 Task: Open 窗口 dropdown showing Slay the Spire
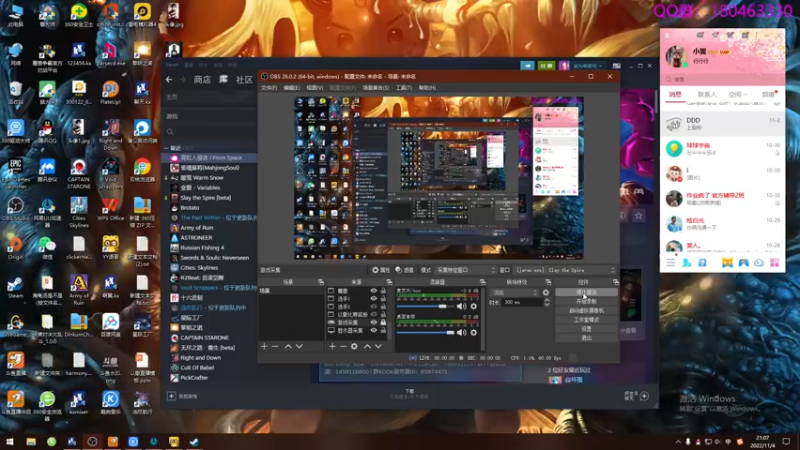pos(565,270)
